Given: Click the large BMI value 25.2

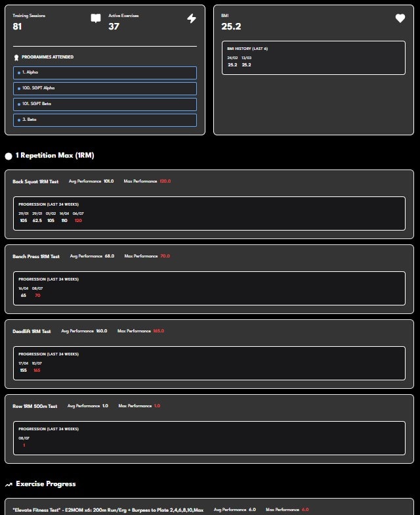Looking at the screenshot, I should (x=231, y=26).
